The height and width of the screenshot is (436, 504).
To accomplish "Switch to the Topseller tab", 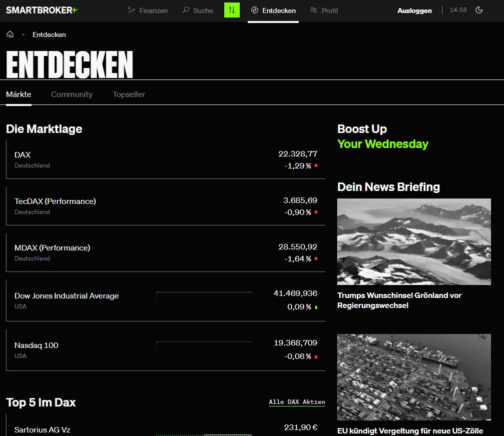I will point(128,94).
